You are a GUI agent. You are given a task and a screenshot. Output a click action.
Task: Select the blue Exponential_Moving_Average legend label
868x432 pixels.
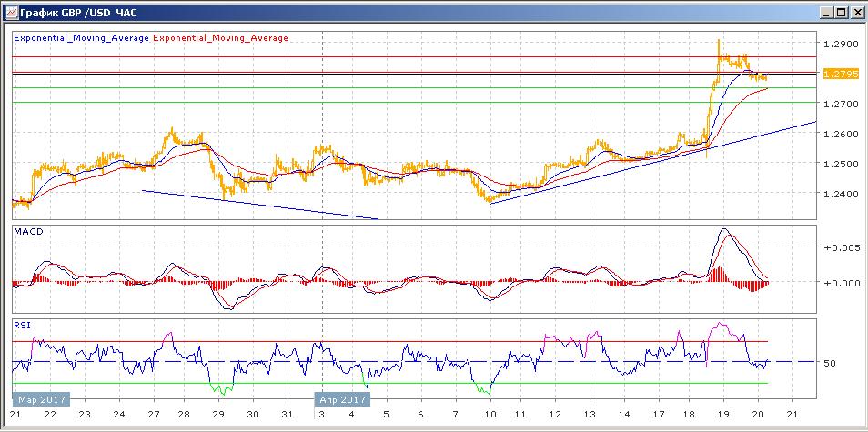pos(81,38)
